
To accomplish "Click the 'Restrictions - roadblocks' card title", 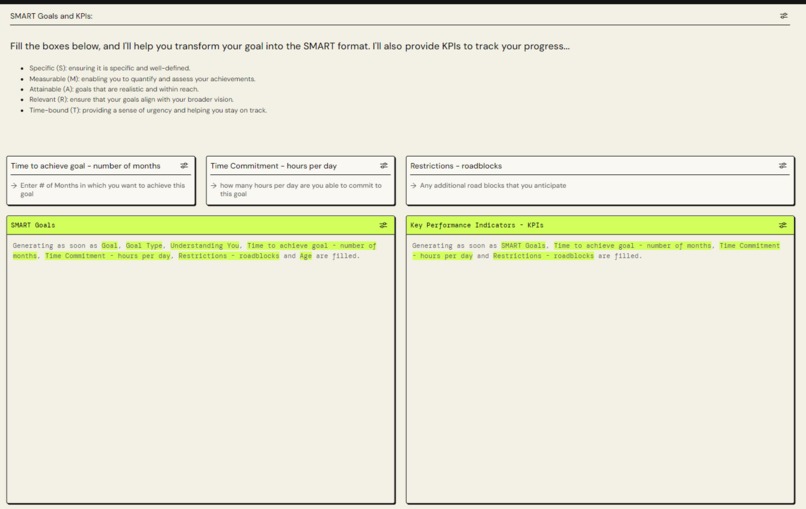I will click(456, 166).
